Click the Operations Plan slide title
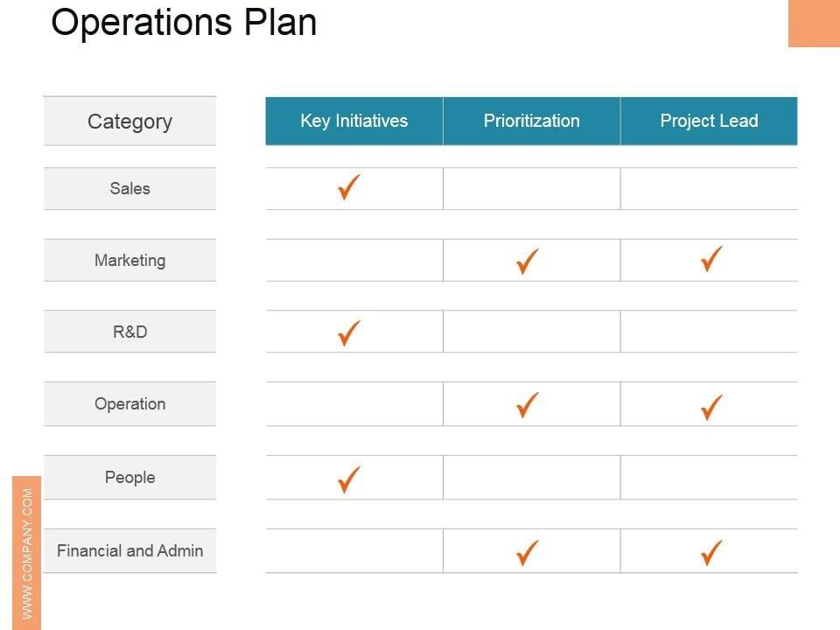Viewport: 840px width, 630px height. (184, 23)
